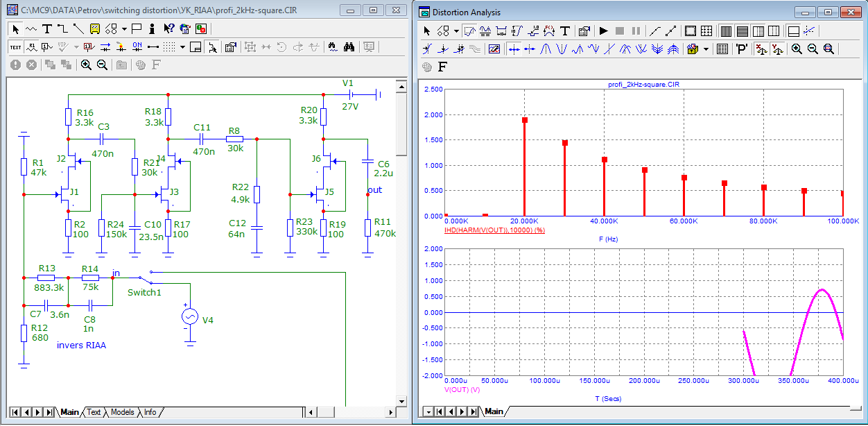Select the Text mode tool in schematic toolbar

pyautogui.click(x=47, y=29)
